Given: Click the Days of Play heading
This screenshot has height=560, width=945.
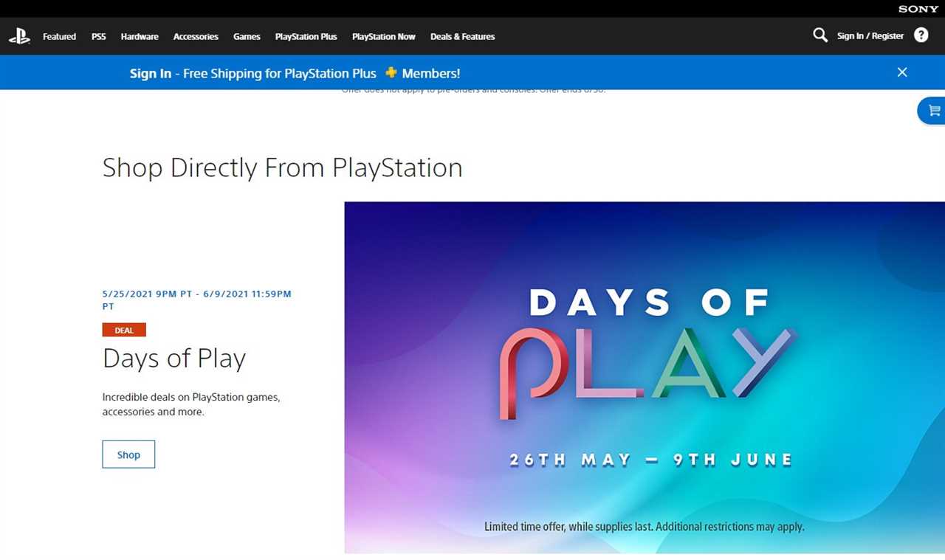Looking at the screenshot, I should 174,359.
